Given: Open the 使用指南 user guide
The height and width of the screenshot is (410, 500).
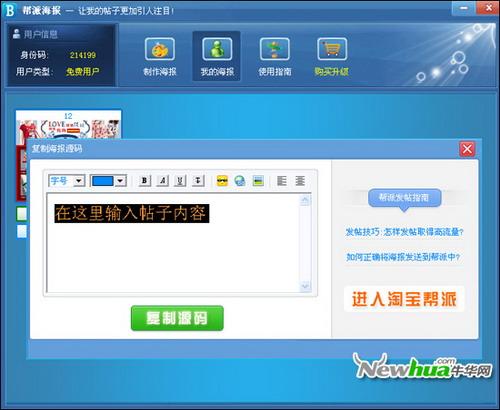Looking at the screenshot, I should pyautogui.click(x=275, y=57).
